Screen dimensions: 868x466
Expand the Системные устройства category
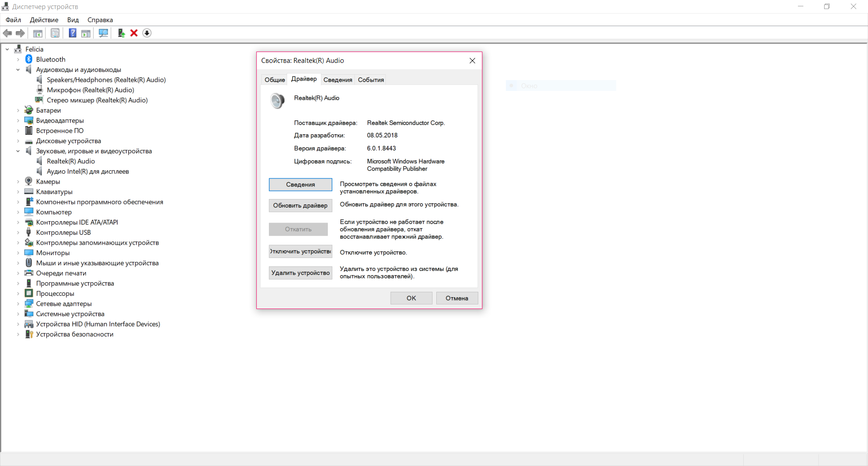(x=18, y=314)
